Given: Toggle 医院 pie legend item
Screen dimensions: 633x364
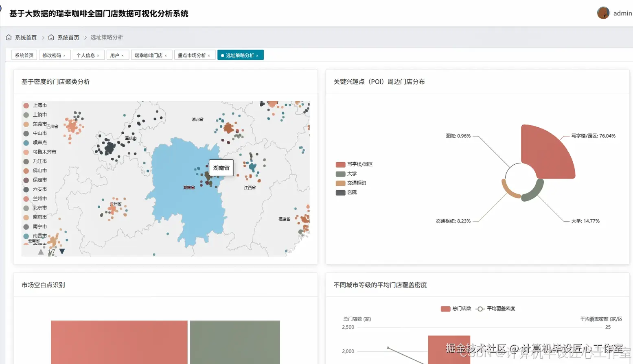Looking at the screenshot, I should pyautogui.click(x=346, y=192).
